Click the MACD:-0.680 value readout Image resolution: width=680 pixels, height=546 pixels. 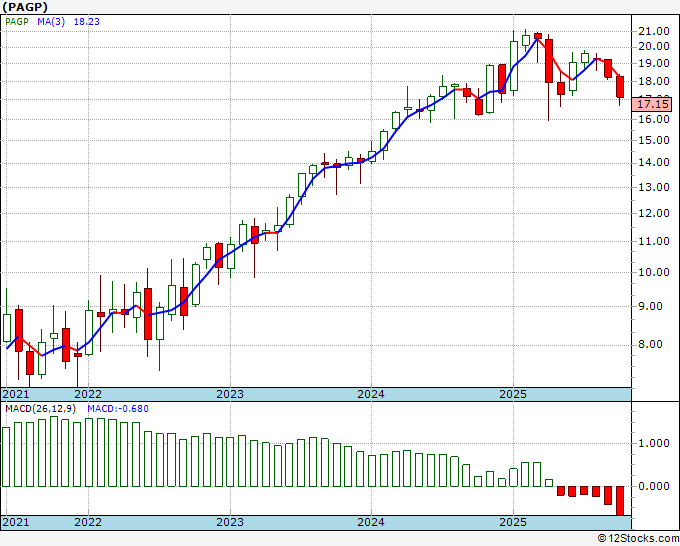tap(118, 409)
